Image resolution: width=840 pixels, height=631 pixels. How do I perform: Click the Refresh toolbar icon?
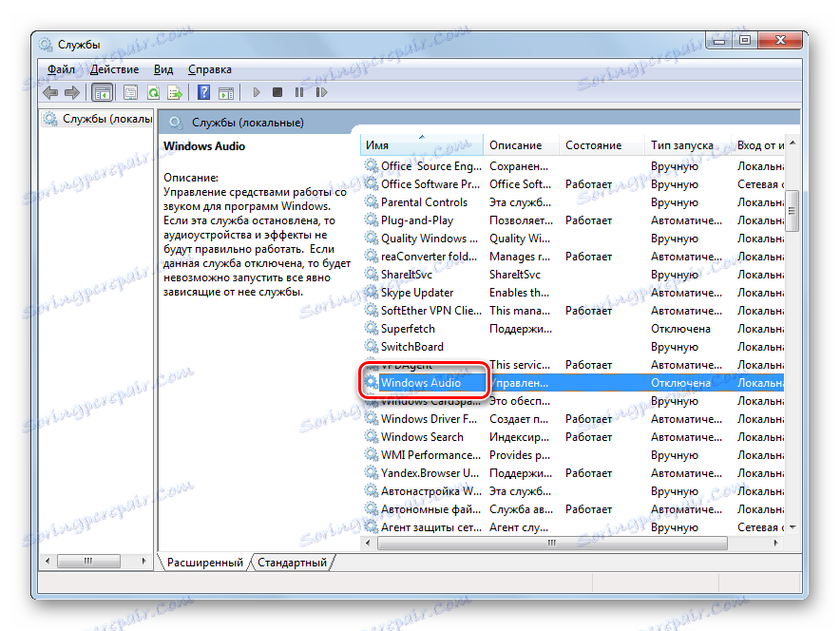tap(153, 93)
